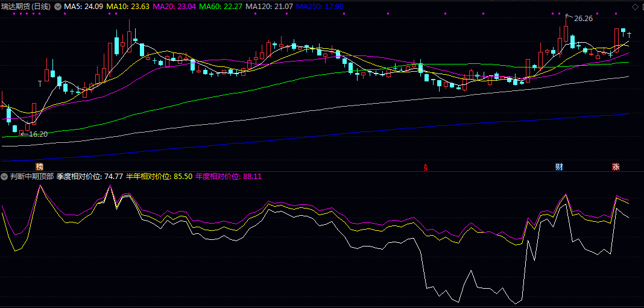The image size is (644, 308).
Task: Select the magenta MA20 label
Action: (174, 7)
